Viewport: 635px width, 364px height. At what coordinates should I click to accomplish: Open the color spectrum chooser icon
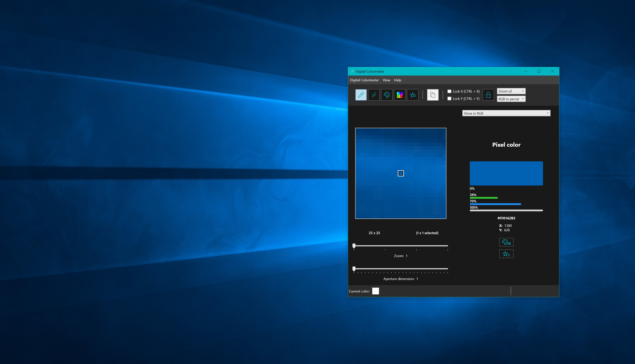click(x=400, y=95)
